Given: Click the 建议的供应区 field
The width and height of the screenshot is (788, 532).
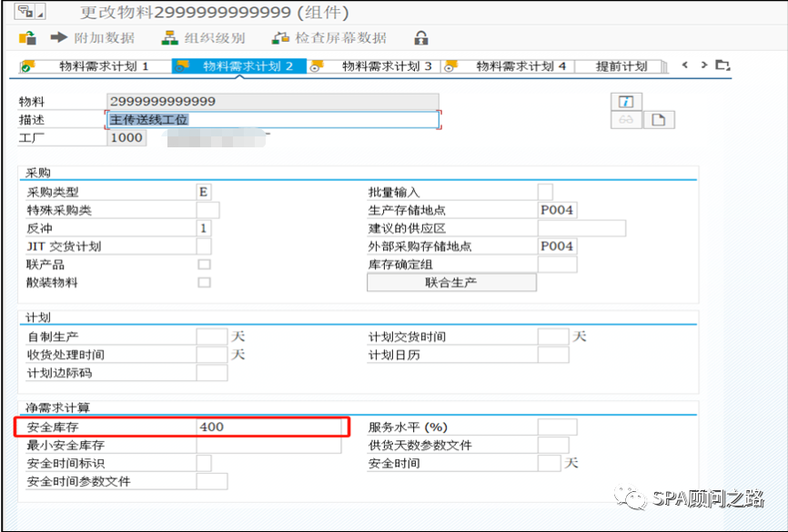Looking at the screenshot, I should 582,228.
